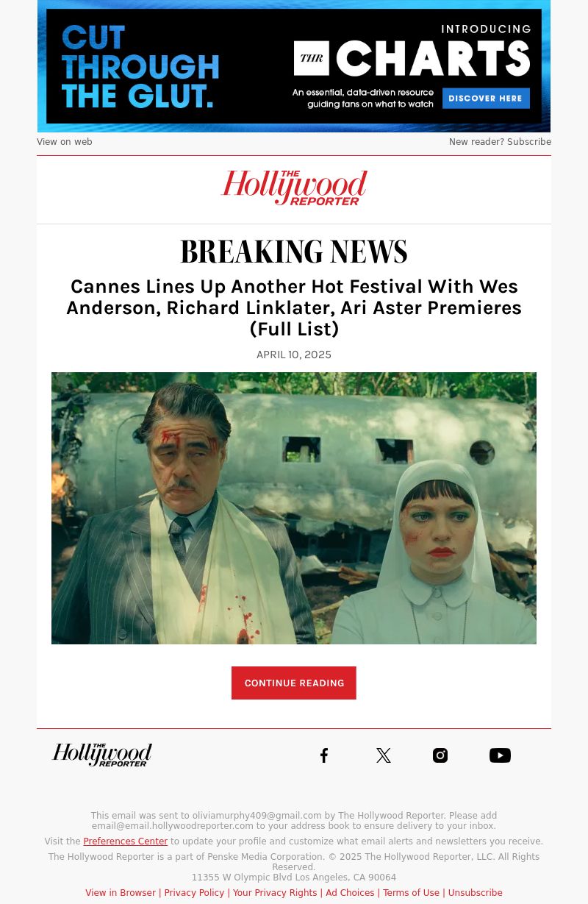Click the Hollywood Reporter header logo
The width and height of the screenshot is (588, 904).
point(294,188)
